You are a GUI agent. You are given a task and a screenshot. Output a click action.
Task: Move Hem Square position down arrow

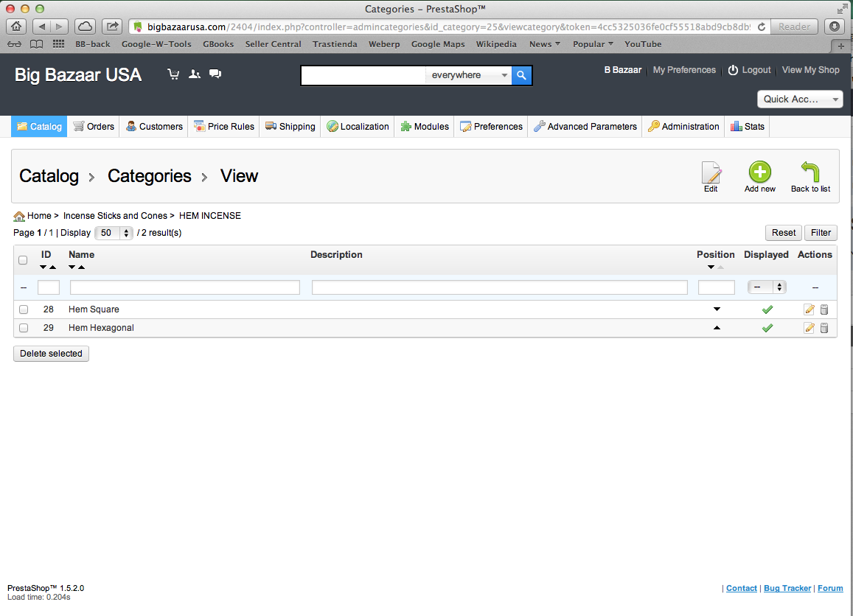[717, 309]
